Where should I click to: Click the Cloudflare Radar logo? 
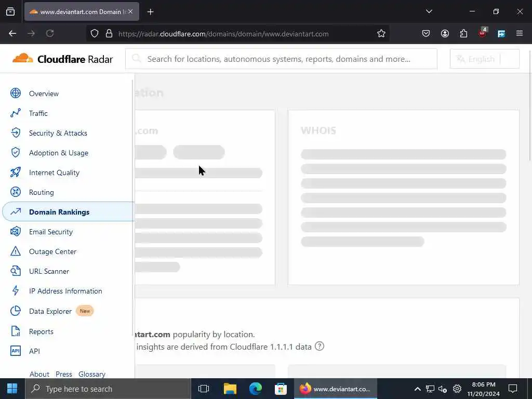tap(62, 59)
